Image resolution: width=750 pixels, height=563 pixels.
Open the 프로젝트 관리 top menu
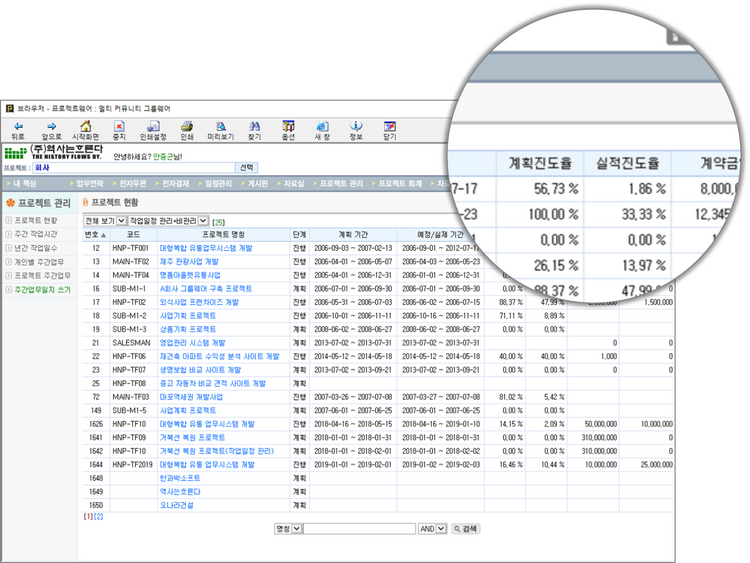(x=342, y=184)
